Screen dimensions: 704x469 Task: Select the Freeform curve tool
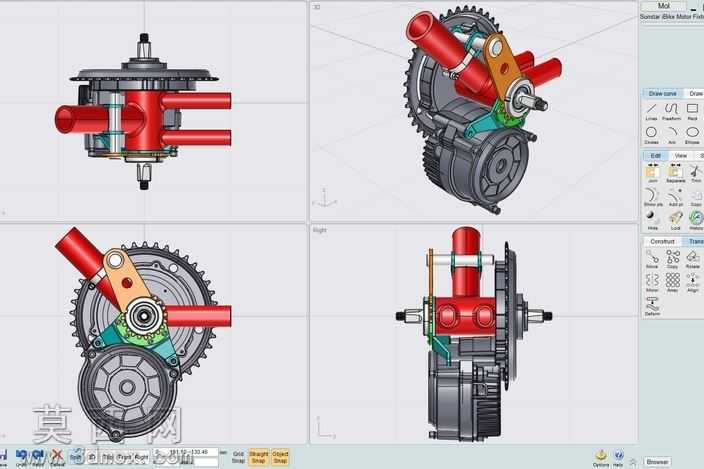point(672,111)
